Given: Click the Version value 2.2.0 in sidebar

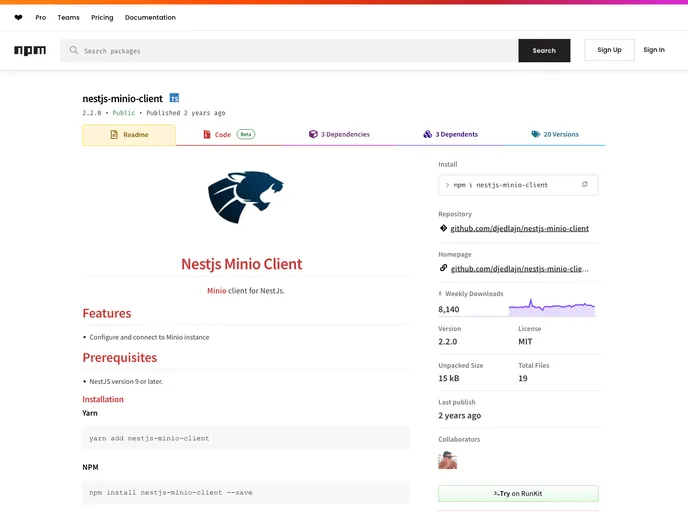Looking at the screenshot, I should tap(448, 341).
